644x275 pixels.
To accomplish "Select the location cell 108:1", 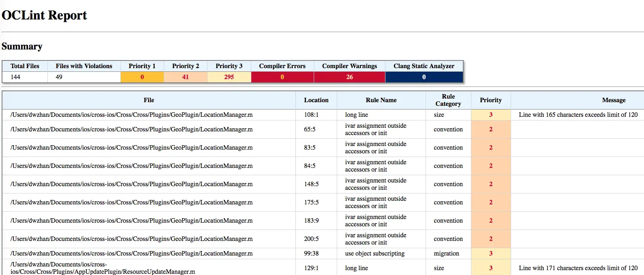I will coord(311,115).
